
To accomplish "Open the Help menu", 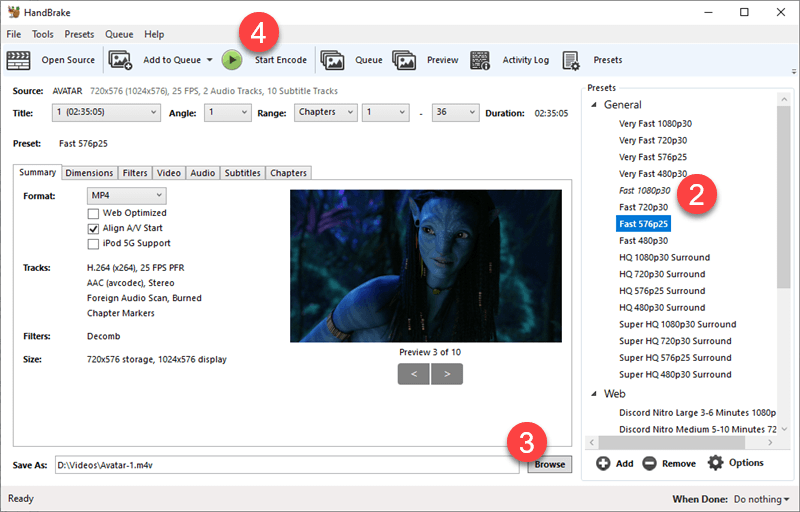I will 154,34.
